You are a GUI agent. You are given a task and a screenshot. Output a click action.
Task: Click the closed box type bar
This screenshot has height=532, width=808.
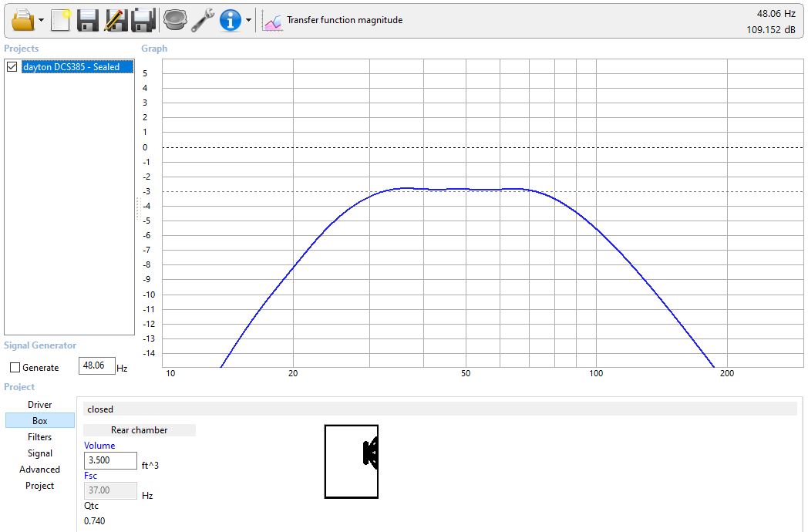[440, 409]
